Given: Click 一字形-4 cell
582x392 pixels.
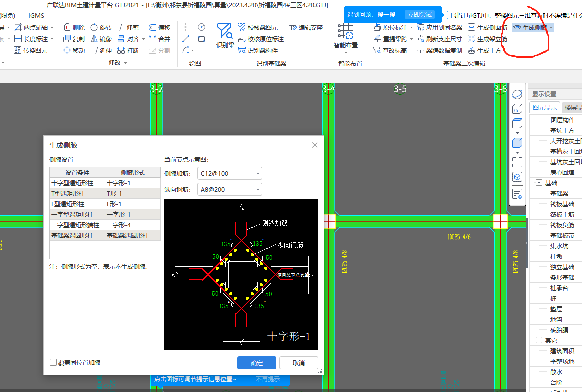Looking at the screenshot, I should coord(133,225).
